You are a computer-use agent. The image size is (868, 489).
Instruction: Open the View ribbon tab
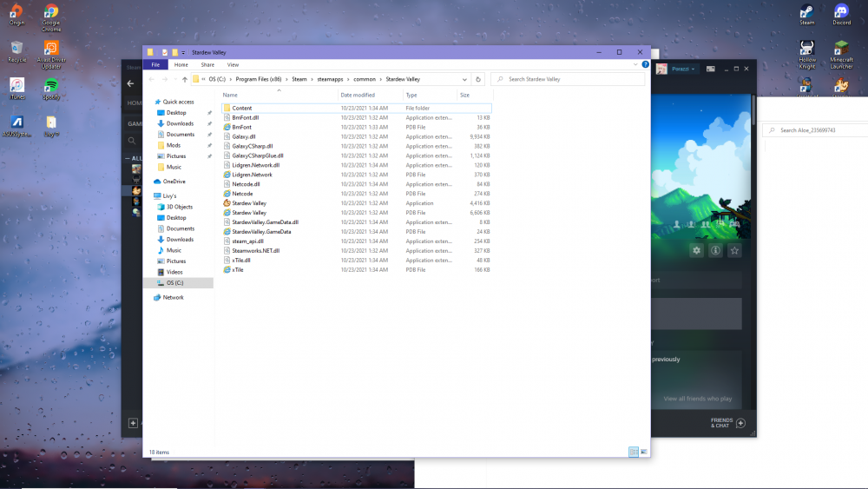click(233, 65)
